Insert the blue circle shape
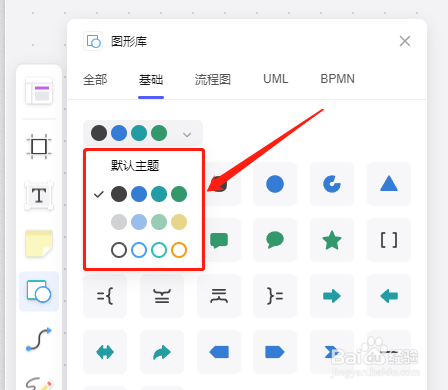This screenshot has height=390, width=448. 275,184
